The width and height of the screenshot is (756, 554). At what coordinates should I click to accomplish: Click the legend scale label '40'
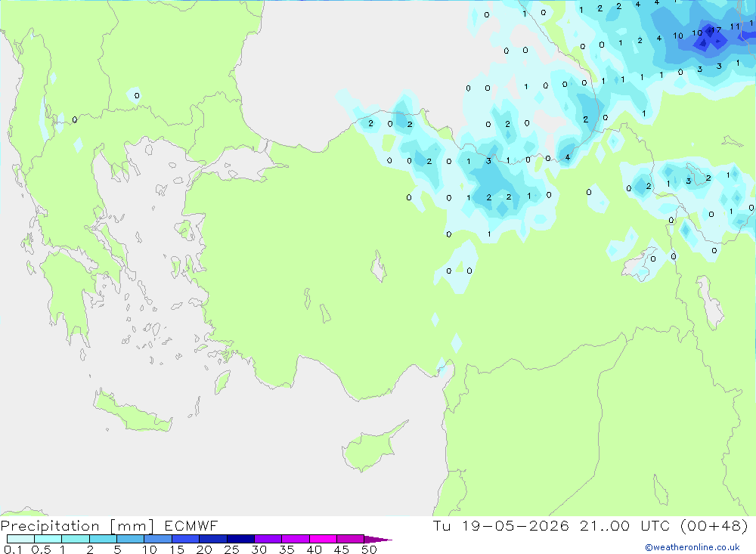(x=314, y=549)
